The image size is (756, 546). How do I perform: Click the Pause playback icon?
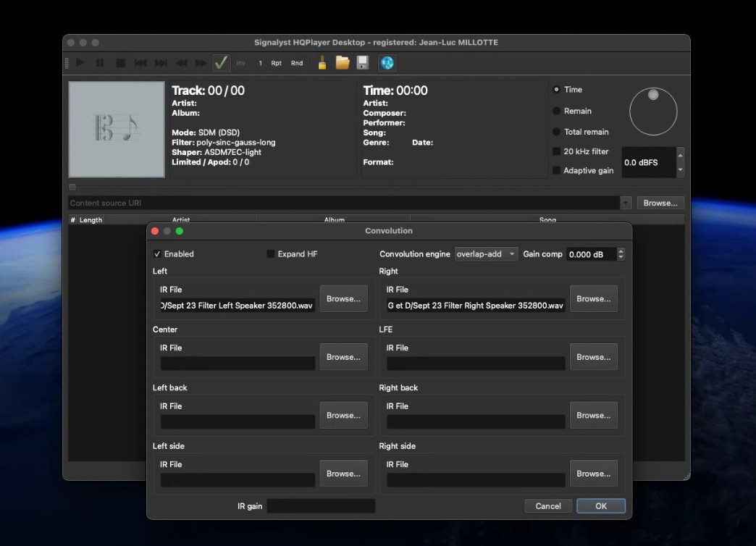[x=100, y=63]
